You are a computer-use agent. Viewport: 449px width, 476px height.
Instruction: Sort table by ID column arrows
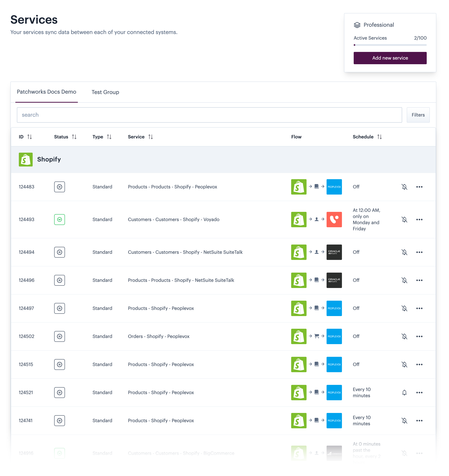[29, 137]
